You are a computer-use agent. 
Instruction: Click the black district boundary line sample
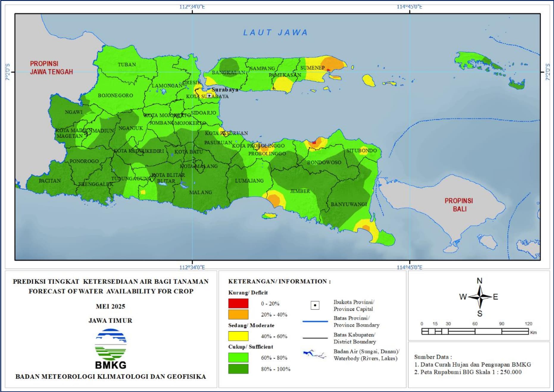(315, 338)
